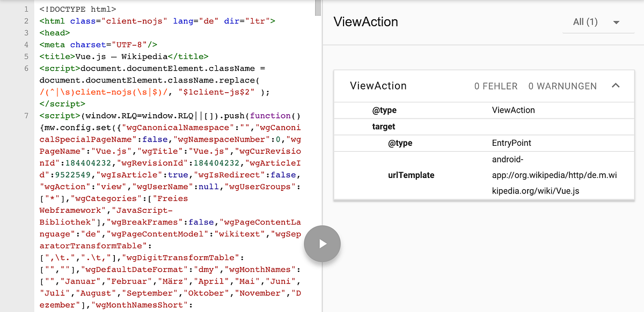Click the ViewAction heading at panel top
This screenshot has height=312, width=644.
pyautogui.click(x=365, y=22)
